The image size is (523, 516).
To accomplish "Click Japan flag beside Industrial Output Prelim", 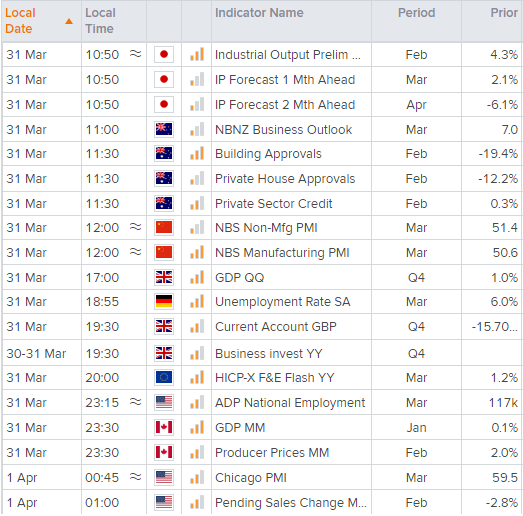I will [164, 54].
